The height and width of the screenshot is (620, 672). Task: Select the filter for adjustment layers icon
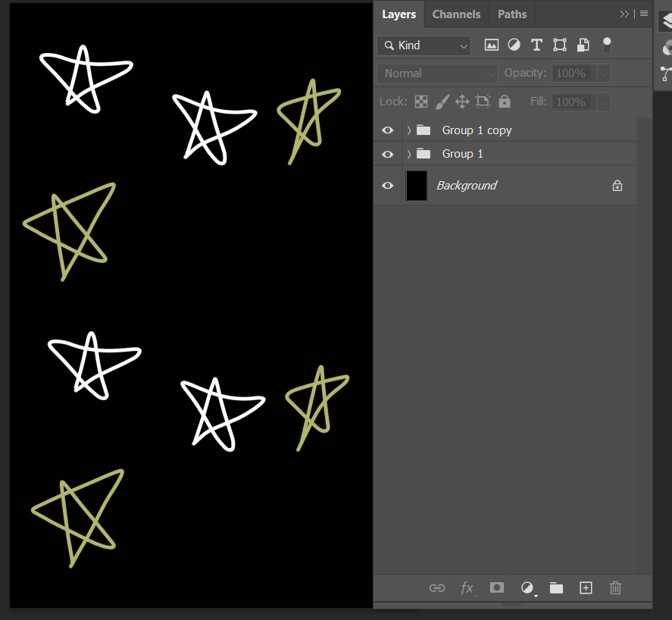click(514, 45)
